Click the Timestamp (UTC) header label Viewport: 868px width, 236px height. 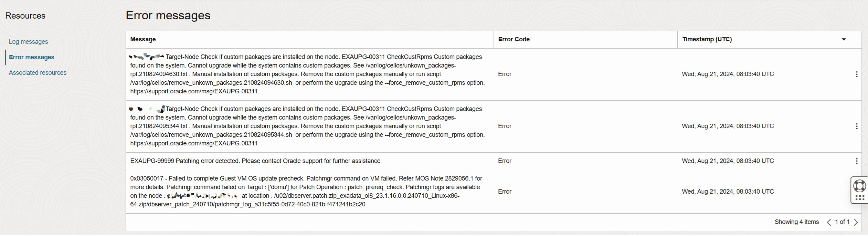(x=707, y=39)
